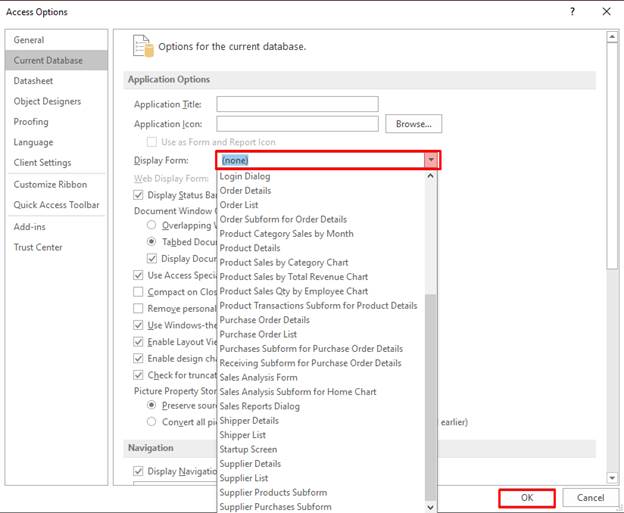Toggle the Display Document Tabs checkbox
Screen dimensions: 624x513
point(152,258)
